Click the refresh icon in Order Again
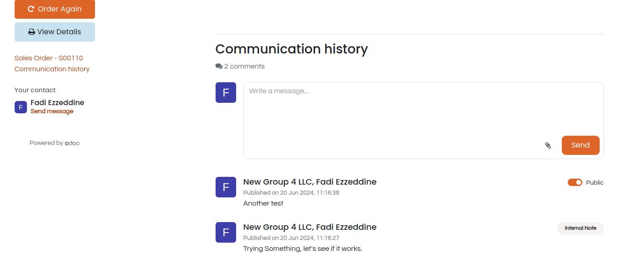The width and height of the screenshot is (644, 276). click(31, 9)
